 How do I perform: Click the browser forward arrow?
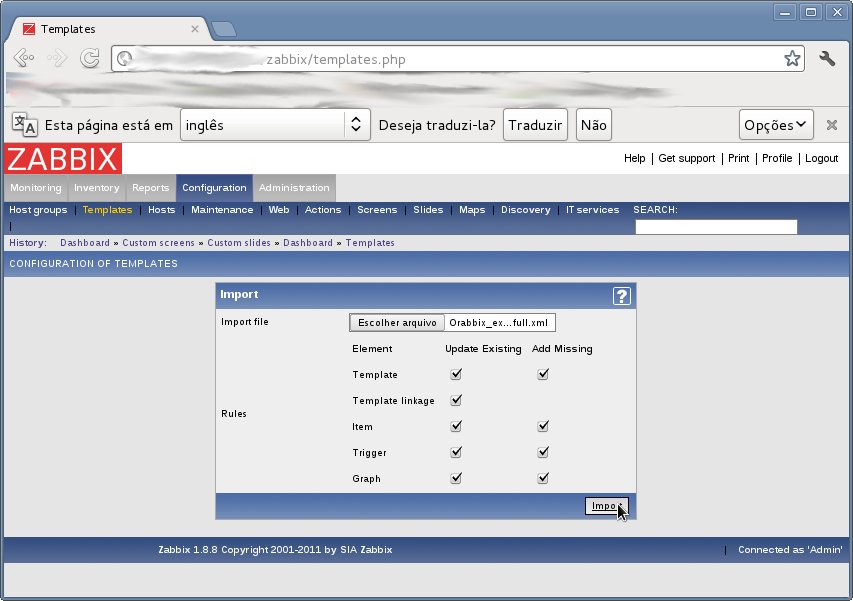point(57,58)
